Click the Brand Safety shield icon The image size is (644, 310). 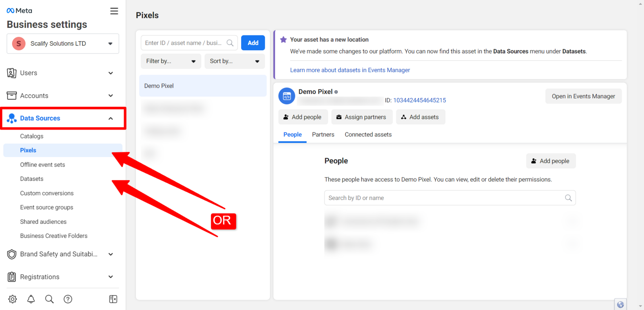click(12, 254)
